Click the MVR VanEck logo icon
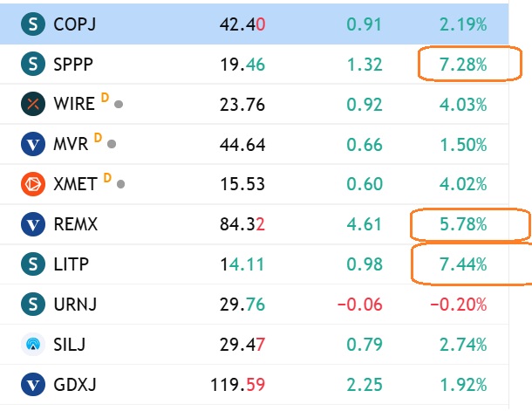 33,144
